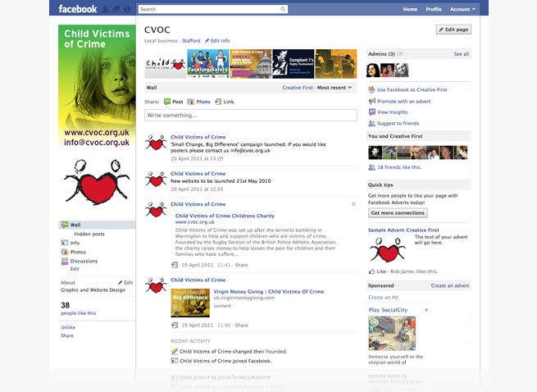Open Profile from the top bar
Screen dimensions: 537x392
pos(434,9)
